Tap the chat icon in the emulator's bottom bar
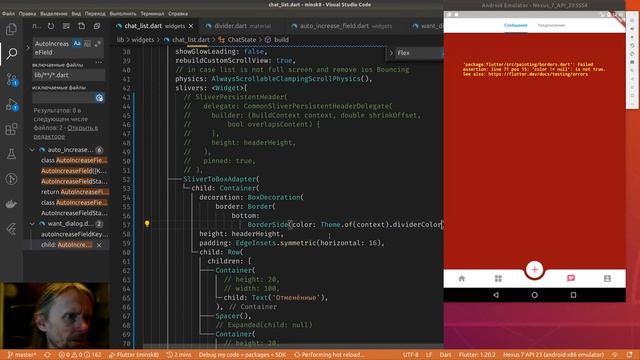 571,278
